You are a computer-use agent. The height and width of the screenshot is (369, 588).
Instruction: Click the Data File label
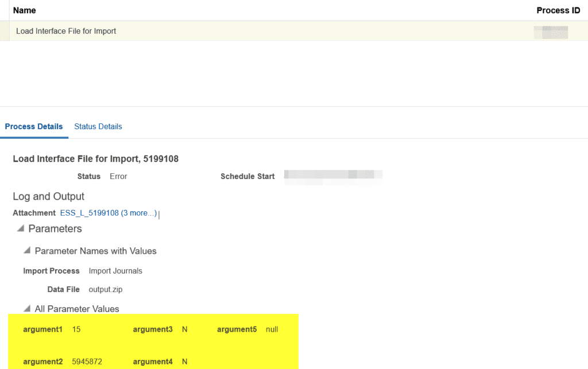63,290
